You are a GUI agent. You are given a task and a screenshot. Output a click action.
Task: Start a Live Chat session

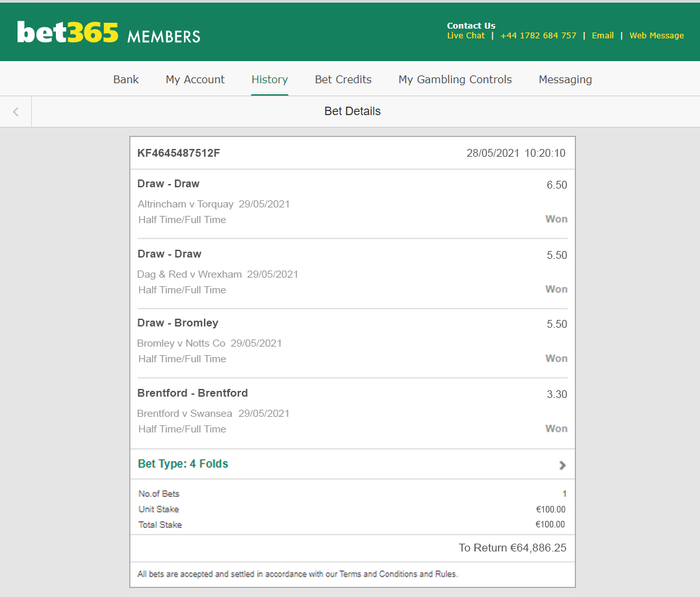coord(465,36)
